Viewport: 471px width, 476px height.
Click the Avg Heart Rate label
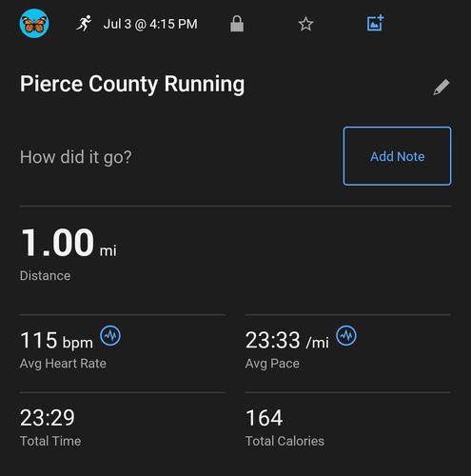[63, 364]
